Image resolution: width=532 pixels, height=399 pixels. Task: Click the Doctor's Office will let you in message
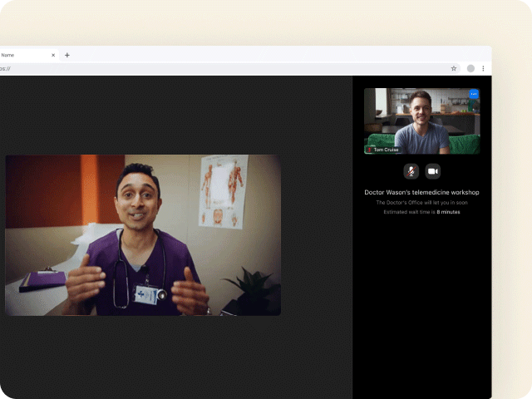tap(421, 202)
